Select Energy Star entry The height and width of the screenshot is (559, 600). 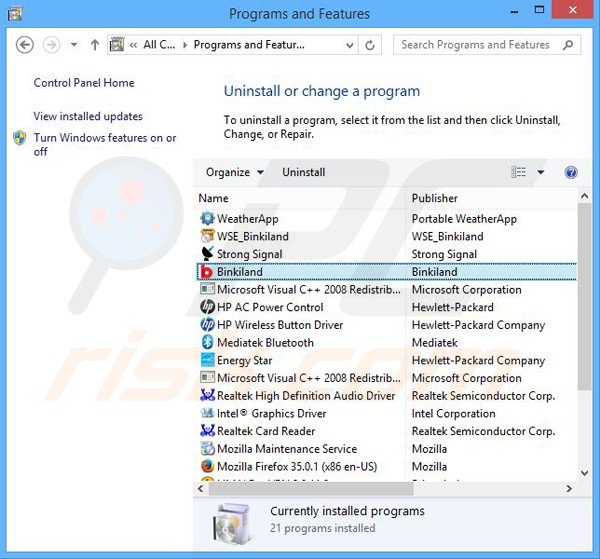click(245, 360)
